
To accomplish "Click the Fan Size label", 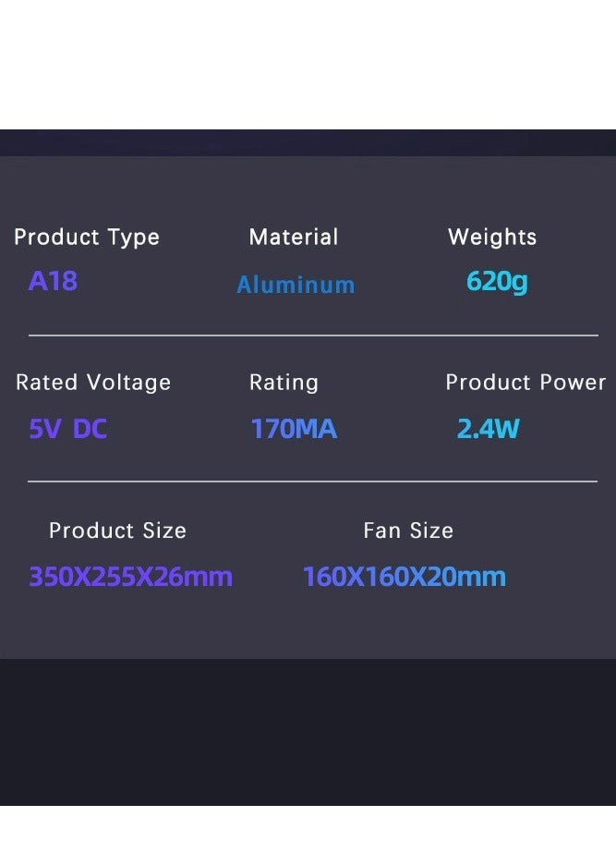I will (x=408, y=530).
